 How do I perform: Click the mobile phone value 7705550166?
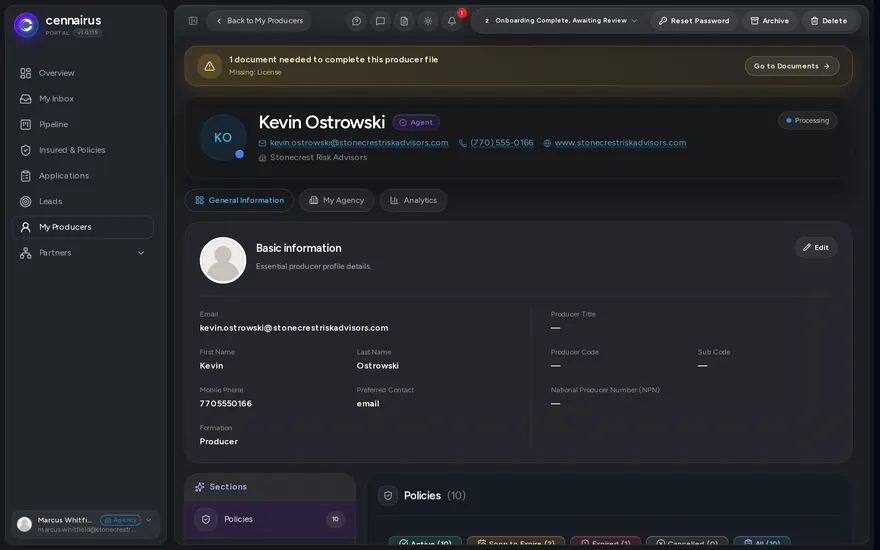pos(226,404)
